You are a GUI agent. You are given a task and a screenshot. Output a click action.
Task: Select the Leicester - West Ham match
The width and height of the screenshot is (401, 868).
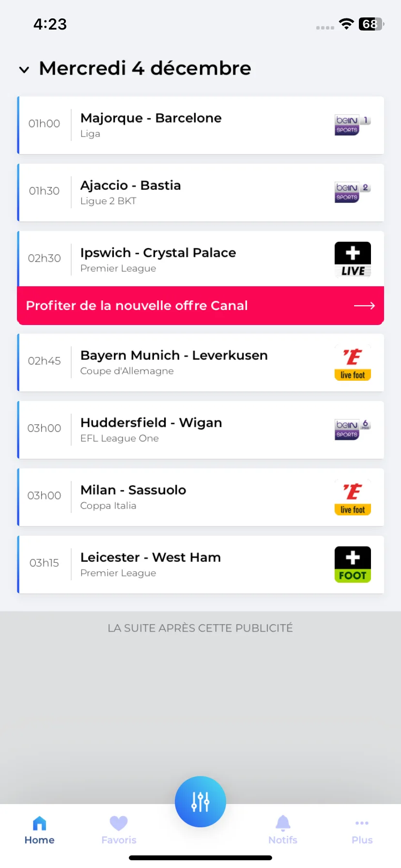click(200, 564)
